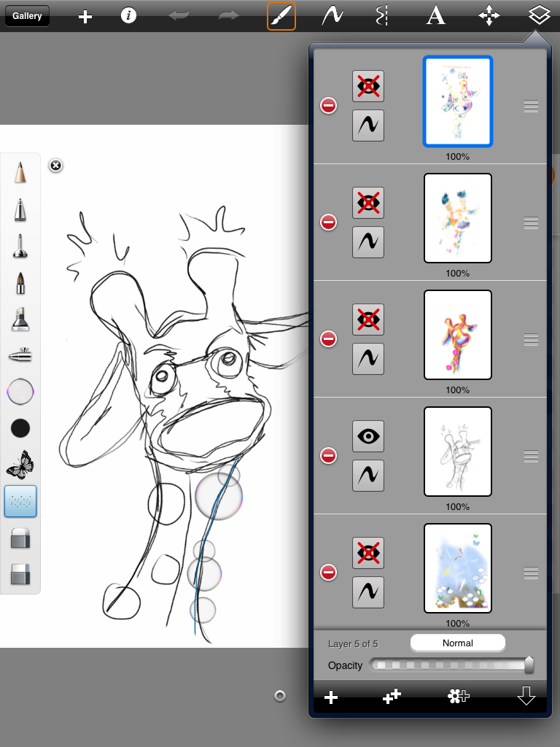Delete the bottom background layer
This screenshot has height=747, width=560.
(329, 572)
